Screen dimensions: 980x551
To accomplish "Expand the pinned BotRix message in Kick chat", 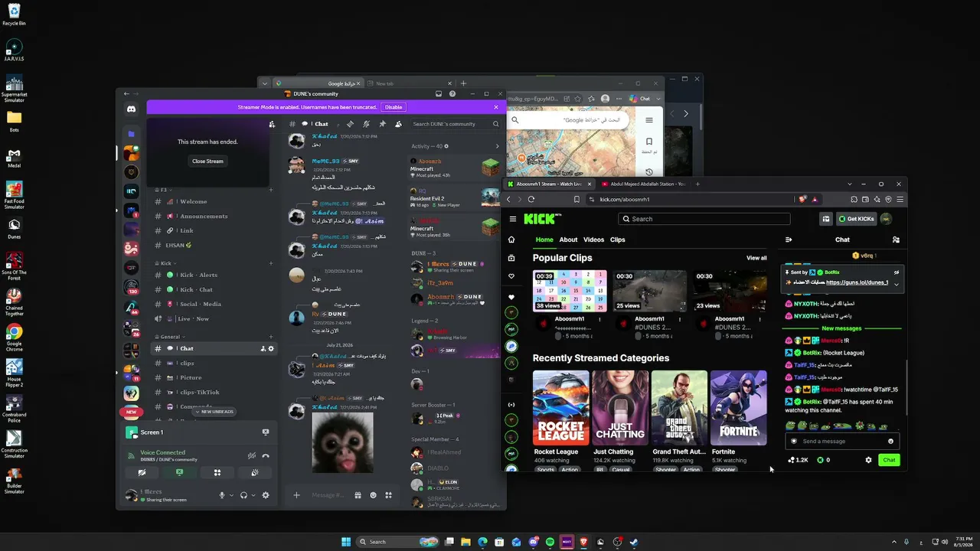I will click(896, 285).
